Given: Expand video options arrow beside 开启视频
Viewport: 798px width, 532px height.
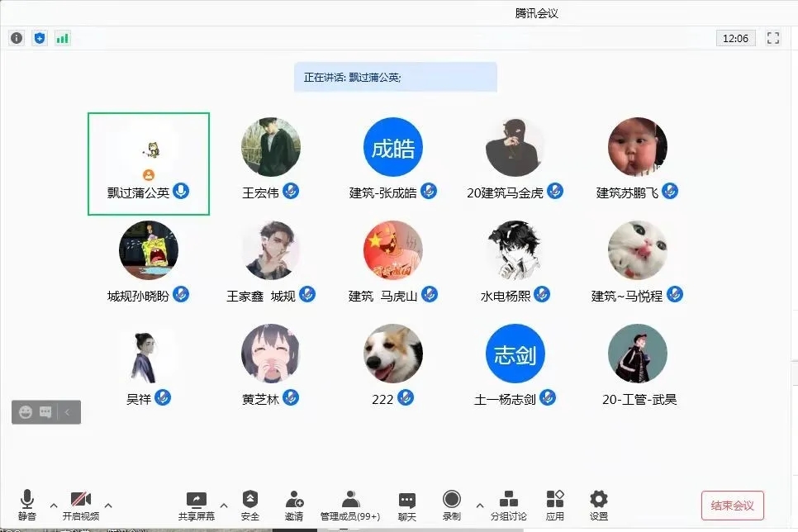Looking at the screenshot, I should pos(107,506).
